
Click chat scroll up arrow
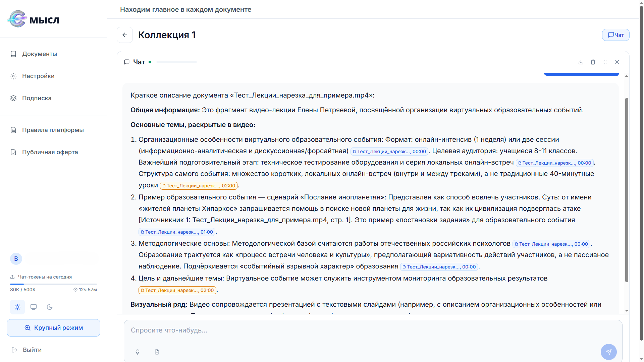pyautogui.click(x=627, y=76)
